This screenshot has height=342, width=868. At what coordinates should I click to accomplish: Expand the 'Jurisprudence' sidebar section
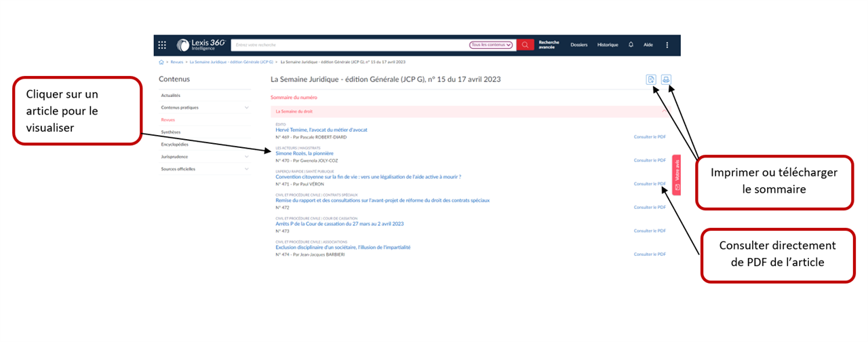(x=246, y=156)
